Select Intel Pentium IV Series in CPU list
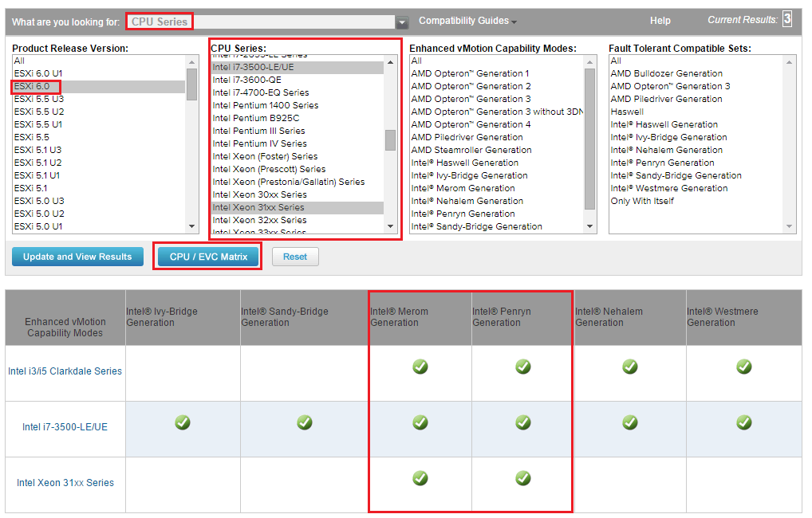This screenshot has height=518, width=812. point(259,143)
